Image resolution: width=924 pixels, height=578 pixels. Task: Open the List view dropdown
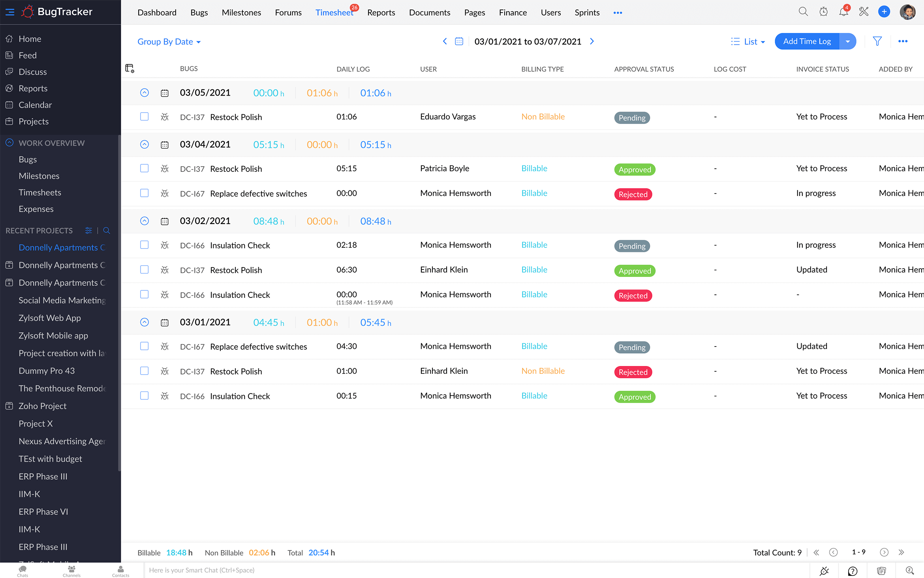[x=748, y=41]
